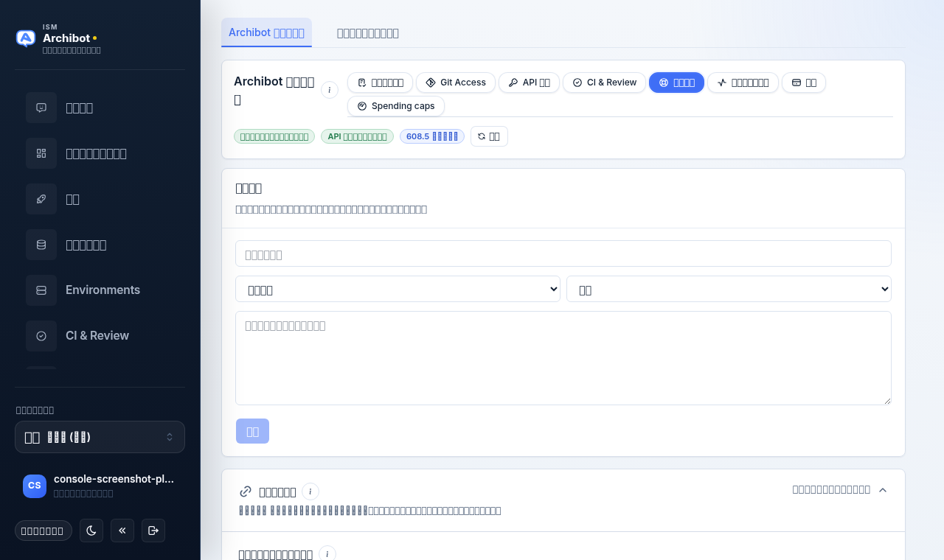
Task: Open the left select dropdown in the form
Action: click(x=398, y=289)
